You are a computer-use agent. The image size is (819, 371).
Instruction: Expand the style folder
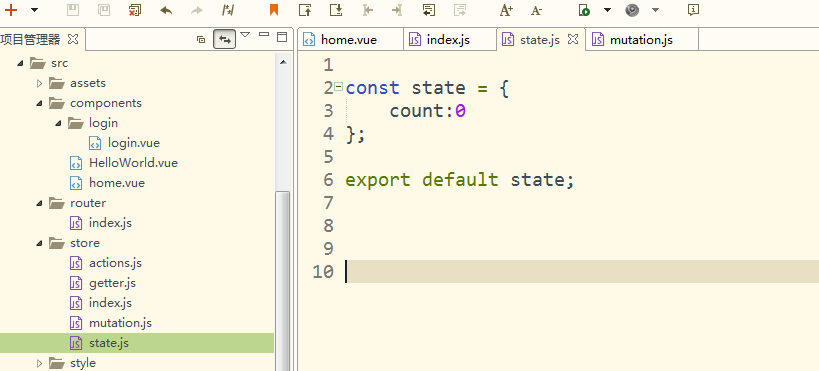tap(39, 363)
